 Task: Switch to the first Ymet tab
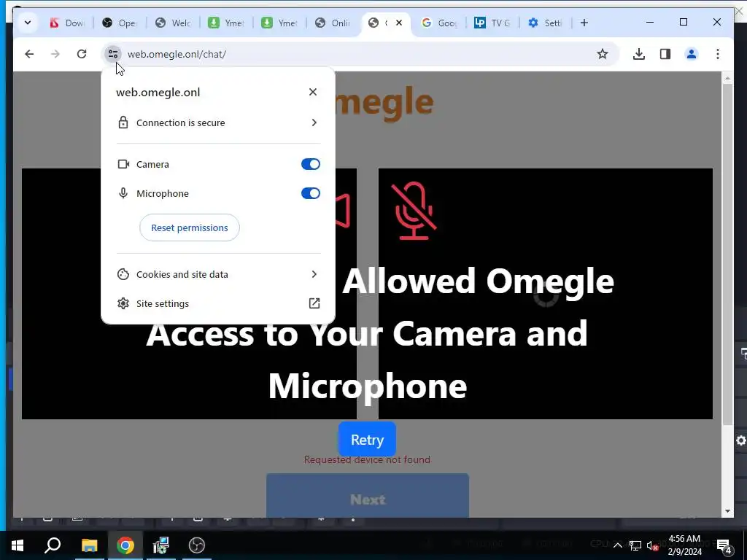tap(226, 23)
